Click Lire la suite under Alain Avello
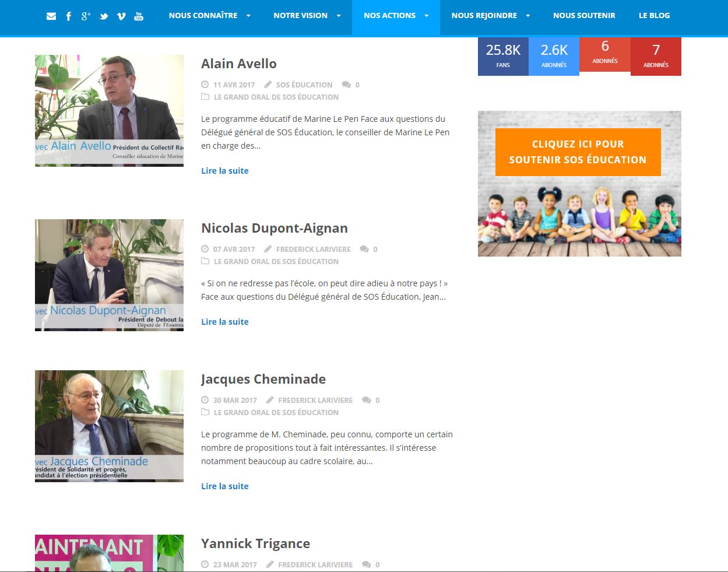Image resolution: width=728 pixels, height=572 pixels. tap(225, 171)
